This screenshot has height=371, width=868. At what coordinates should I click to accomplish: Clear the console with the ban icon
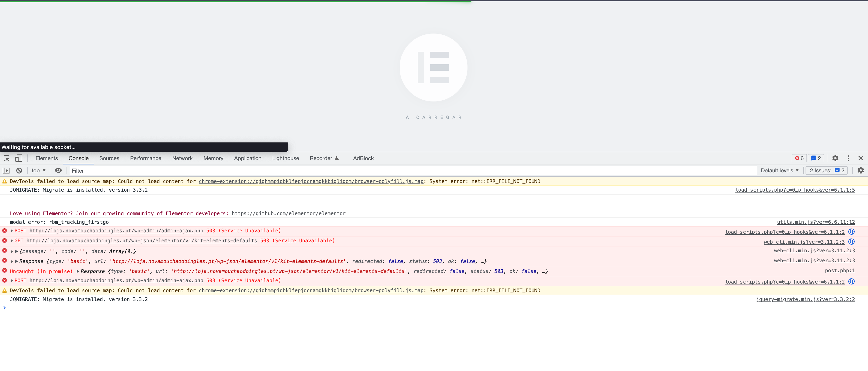tap(19, 171)
